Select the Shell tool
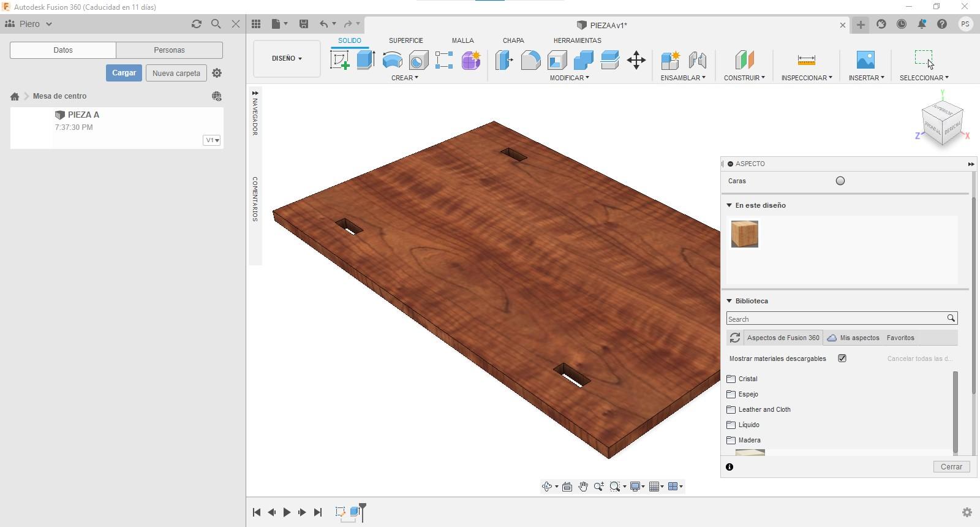Viewport: 980px width, 527px height. click(x=557, y=60)
